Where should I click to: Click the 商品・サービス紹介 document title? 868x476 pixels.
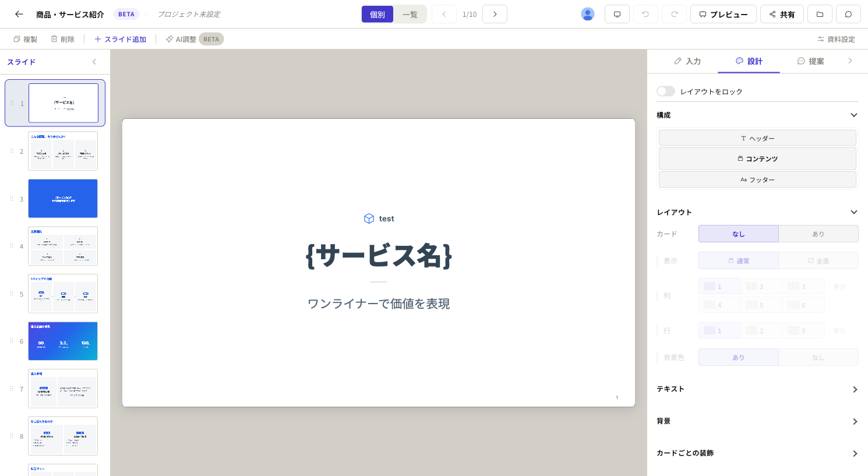click(x=70, y=14)
